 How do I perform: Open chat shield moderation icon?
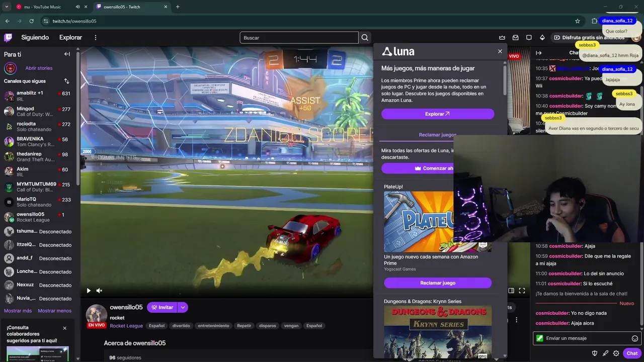(595, 353)
